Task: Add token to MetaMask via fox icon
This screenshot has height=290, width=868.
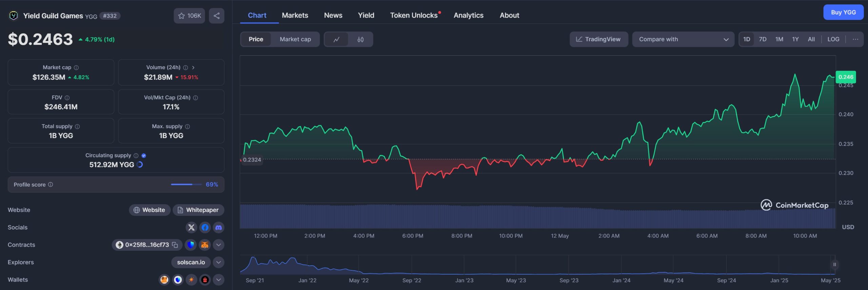Action: [x=205, y=245]
